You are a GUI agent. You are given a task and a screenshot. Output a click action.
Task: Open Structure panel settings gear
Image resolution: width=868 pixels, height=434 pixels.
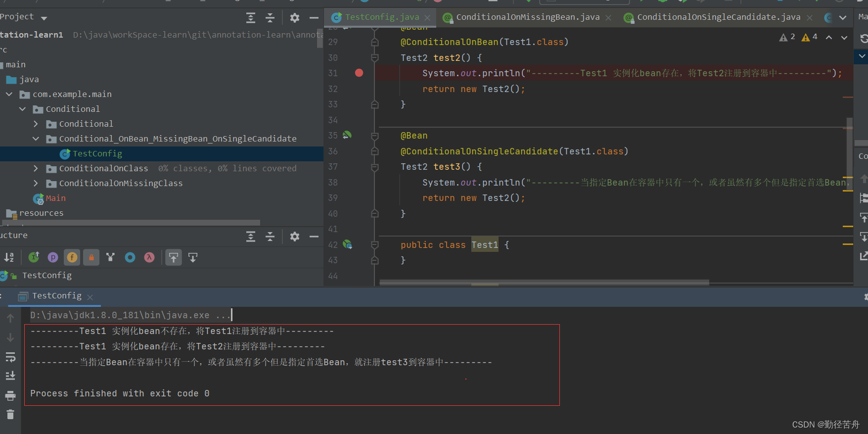[295, 237]
